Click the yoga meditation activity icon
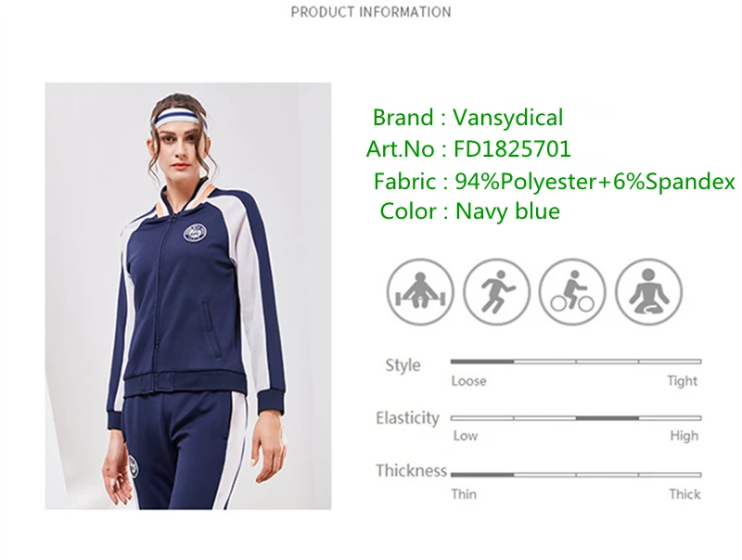This screenshot has height=560, width=742. pyautogui.click(x=648, y=292)
